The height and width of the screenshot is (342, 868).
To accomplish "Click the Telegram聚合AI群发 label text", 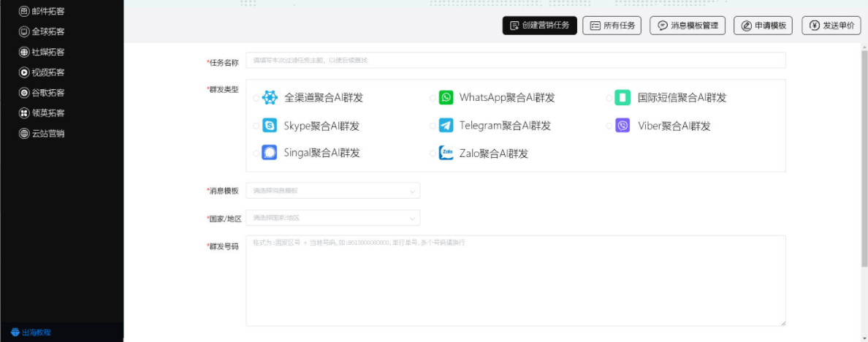I will click(505, 126).
